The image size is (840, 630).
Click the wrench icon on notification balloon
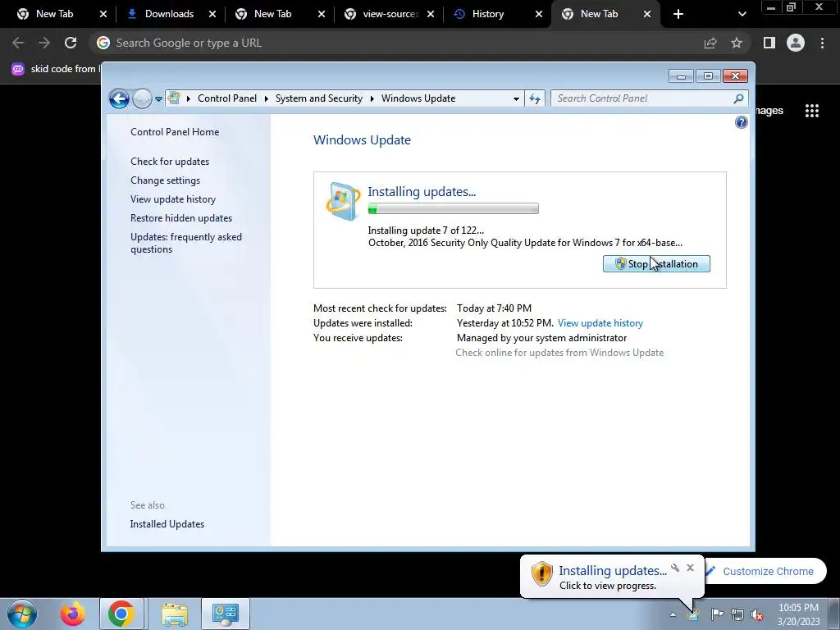coord(675,568)
